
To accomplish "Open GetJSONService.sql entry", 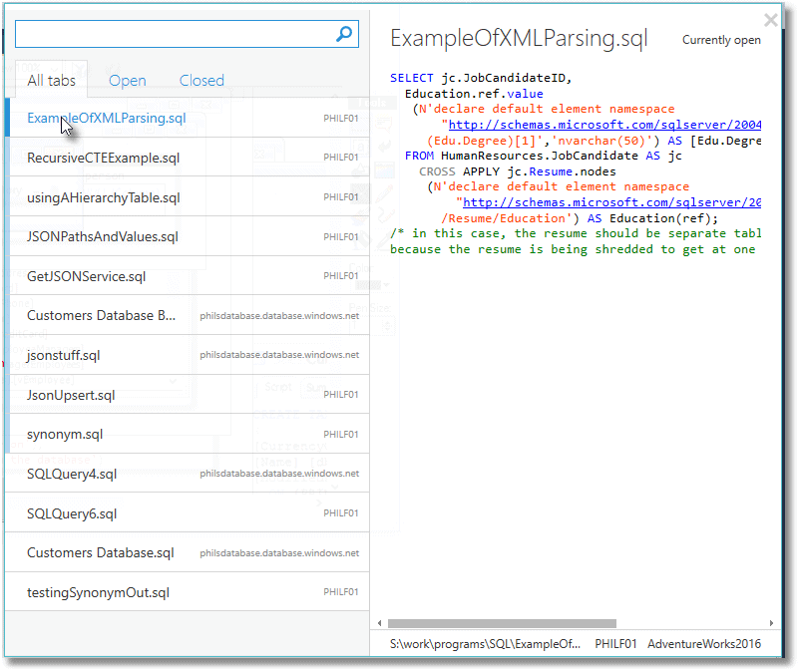I will coord(86,276).
